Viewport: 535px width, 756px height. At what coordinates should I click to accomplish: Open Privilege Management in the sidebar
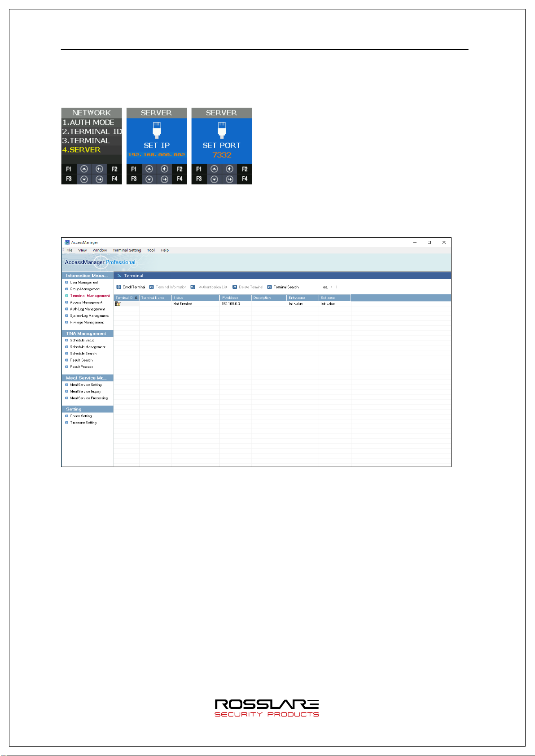87,323
